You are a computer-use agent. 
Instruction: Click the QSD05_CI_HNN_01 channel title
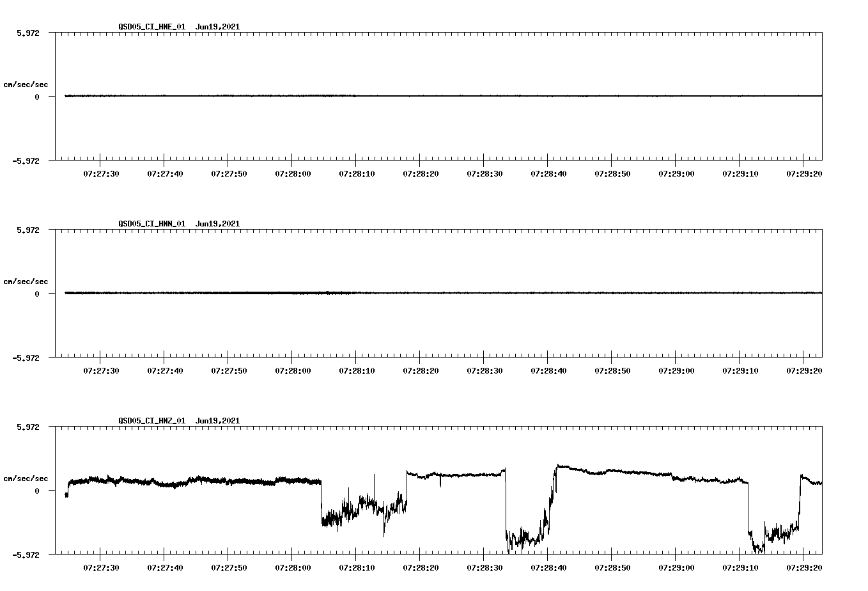coord(152,224)
